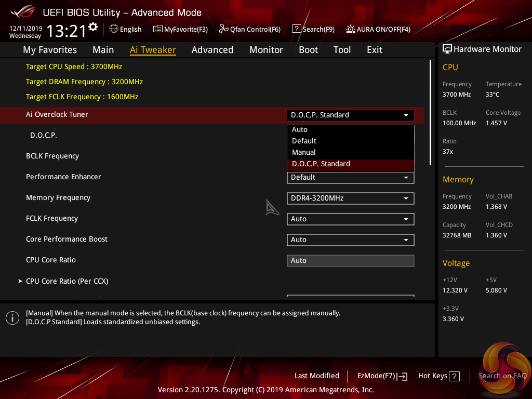Select the Performance Enhancer label
The image size is (532, 399).
[x=63, y=177]
